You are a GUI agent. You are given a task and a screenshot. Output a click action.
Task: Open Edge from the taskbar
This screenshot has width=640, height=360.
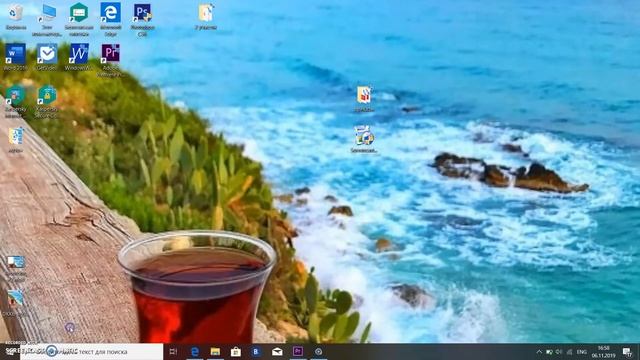(x=195, y=351)
